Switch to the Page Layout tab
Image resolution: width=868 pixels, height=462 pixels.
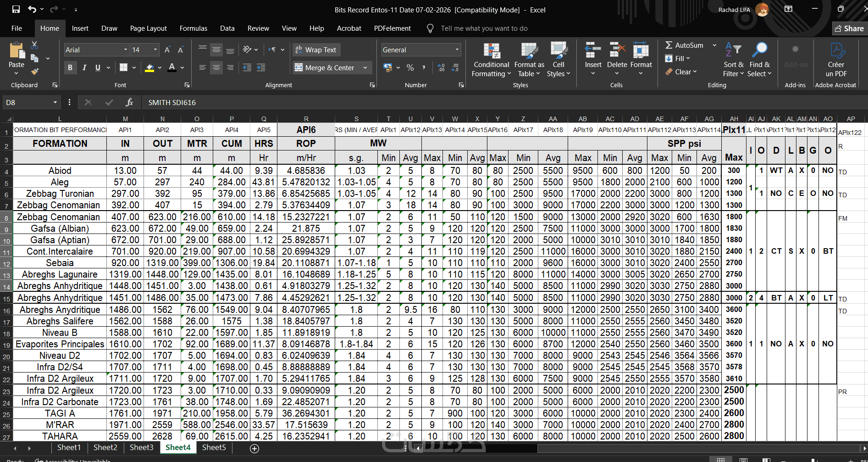point(148,28)
